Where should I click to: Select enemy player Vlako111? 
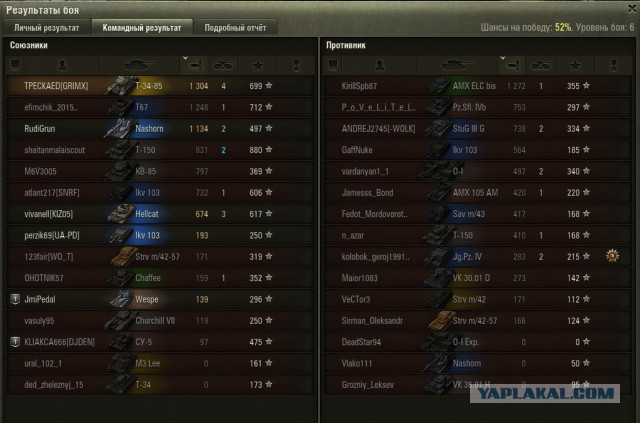click(357, 363)
